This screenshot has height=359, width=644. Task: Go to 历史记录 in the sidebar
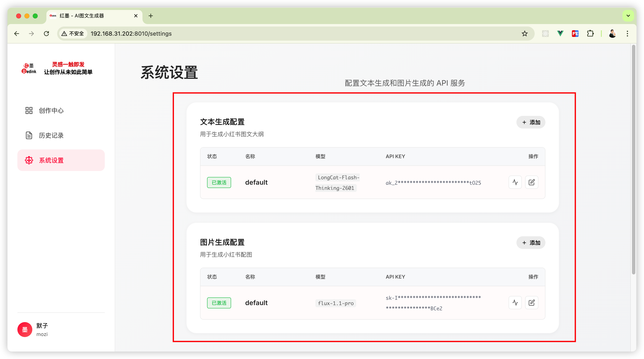click(x=51, y=135)
